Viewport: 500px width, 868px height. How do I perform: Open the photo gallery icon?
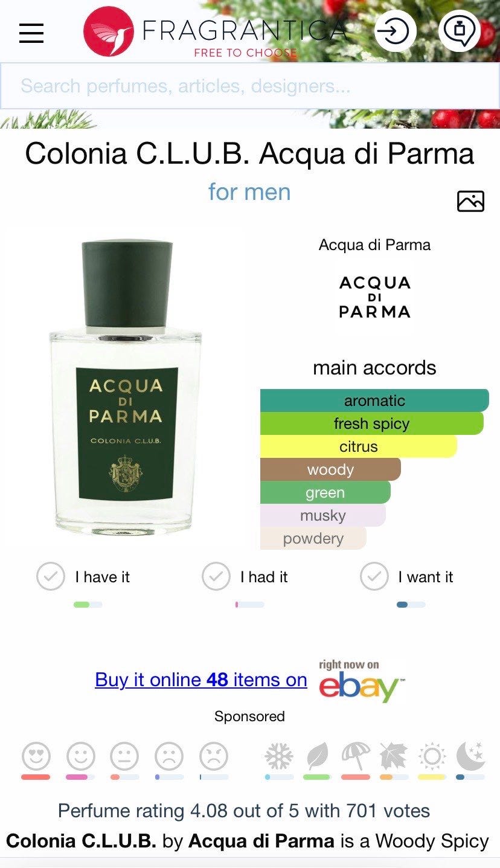click(x=470, y=201)
